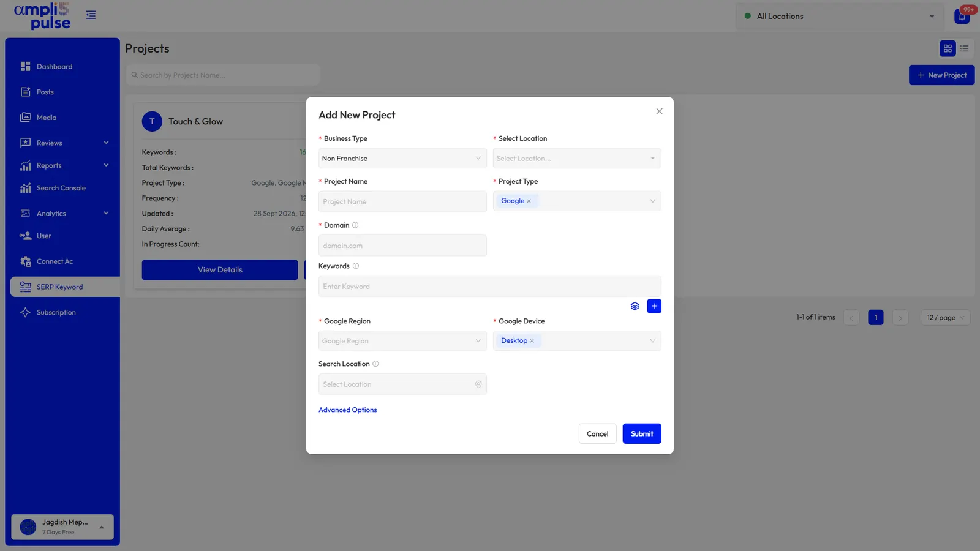Open Search Console in the sidebar
This screenshot has height=551, width=980.
pos(62,188)
